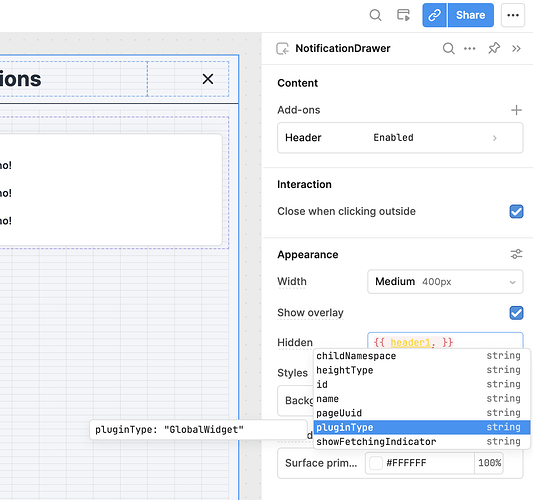The width and height of the screenshot is (533, 500).
Task: Search within the inspector panel
Action: pyautogui.click(x=448, y=49)
